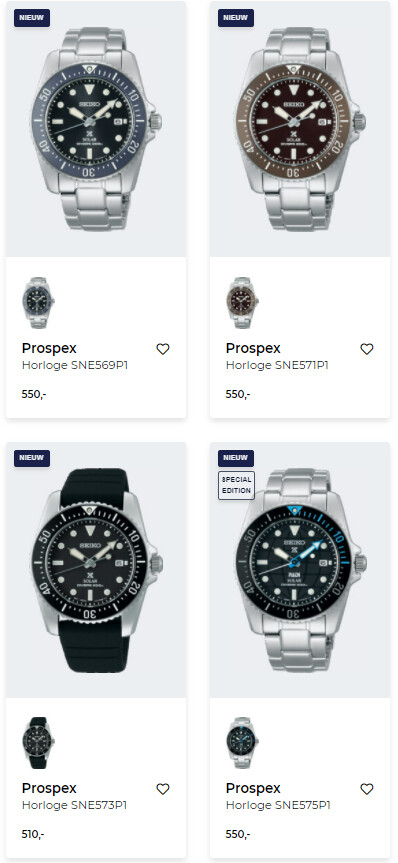Click the Special Edition badge

[x=236, y=485]
